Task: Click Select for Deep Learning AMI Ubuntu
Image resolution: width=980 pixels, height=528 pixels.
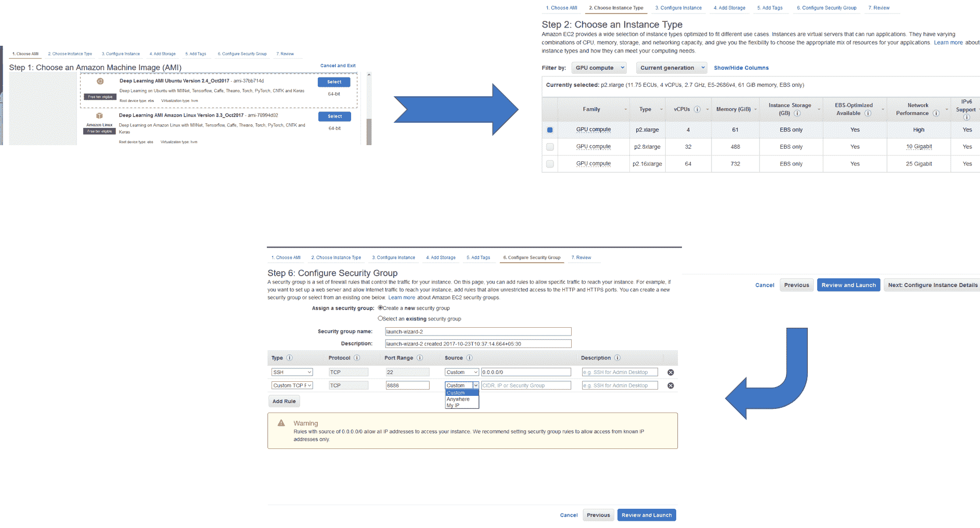Action: click(334, 82)
